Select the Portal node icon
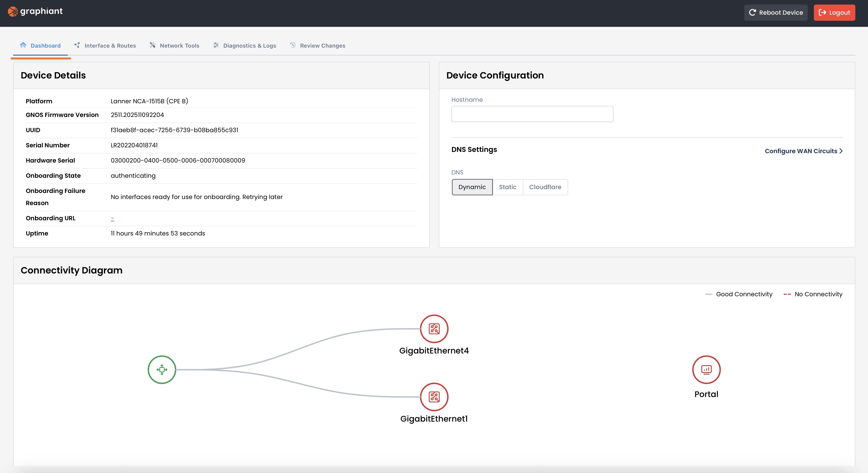This screenshot has width=868, height=473. [x=706, y=369]
